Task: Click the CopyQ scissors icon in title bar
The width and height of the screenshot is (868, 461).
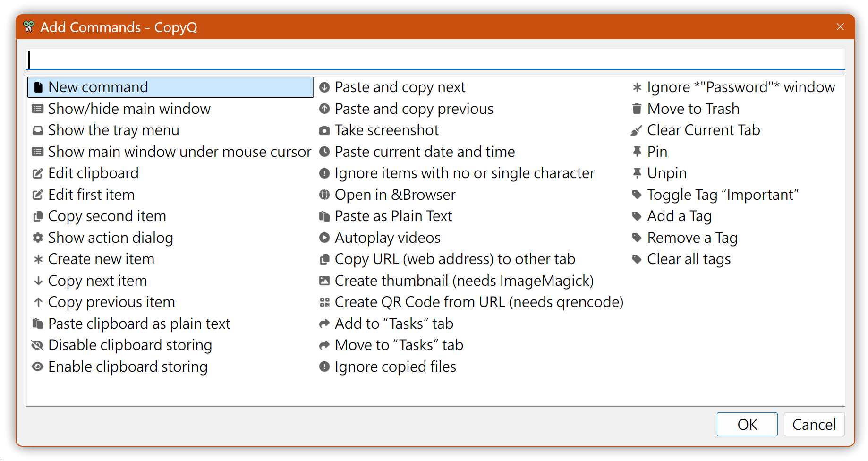Action: (x=29, y=27)
